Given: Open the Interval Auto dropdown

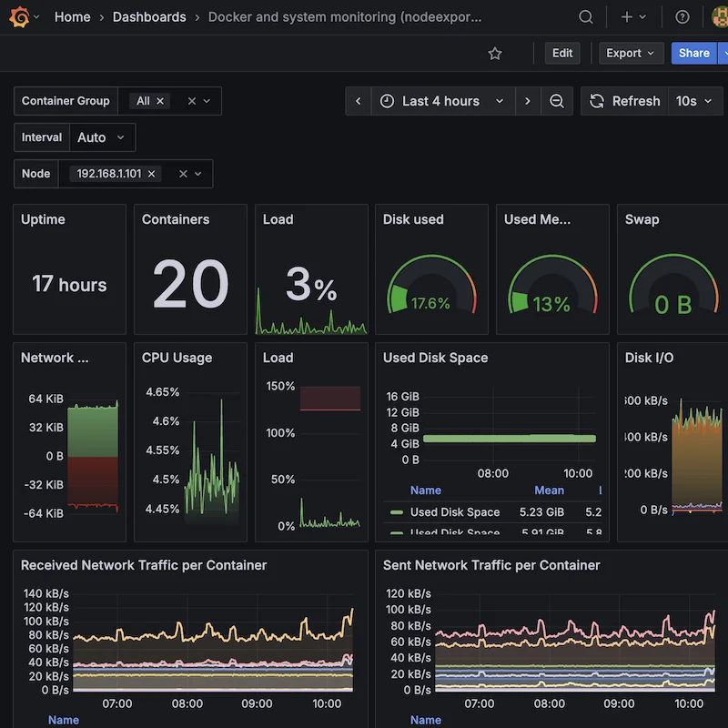Looking at the screenshot, I should [x=102, y=136].
